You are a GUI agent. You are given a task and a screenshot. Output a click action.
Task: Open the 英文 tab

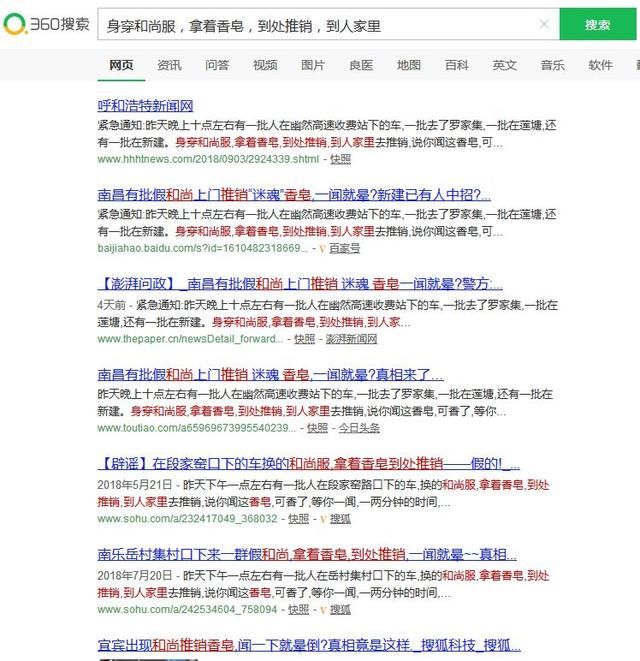coord(505,65)
